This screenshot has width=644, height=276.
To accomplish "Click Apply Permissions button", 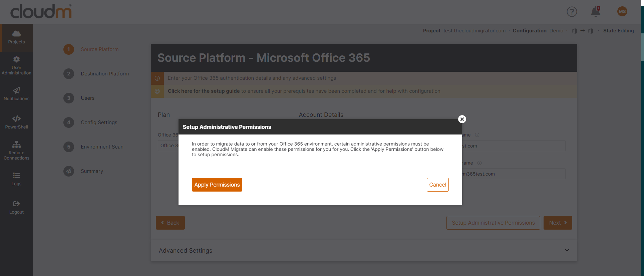I will point(217,185).
